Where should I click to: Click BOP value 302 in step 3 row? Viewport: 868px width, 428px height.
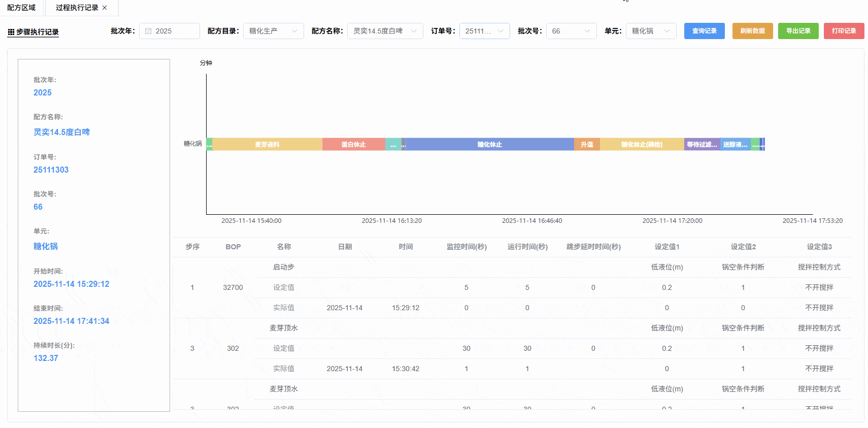[233, 348]
